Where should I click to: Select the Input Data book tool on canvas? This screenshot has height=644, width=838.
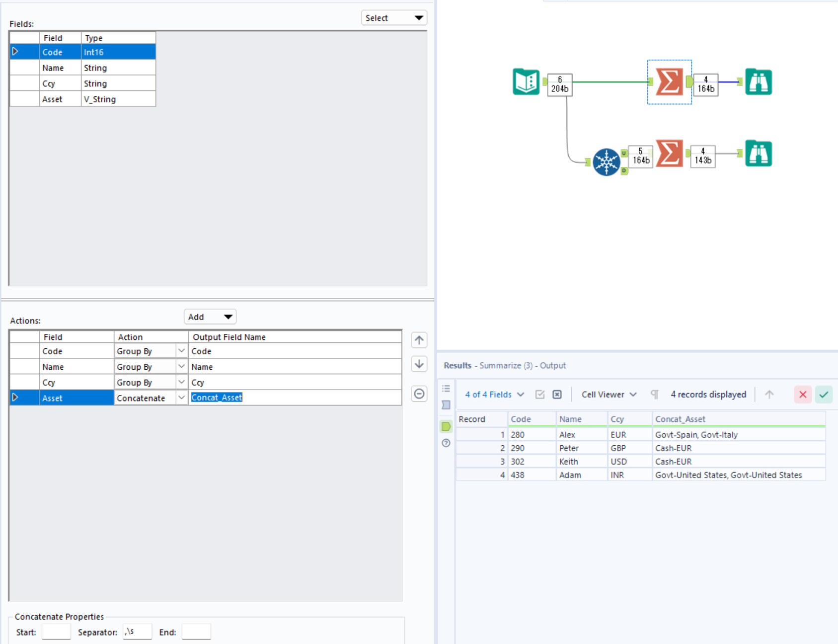(x=526, y=82)
